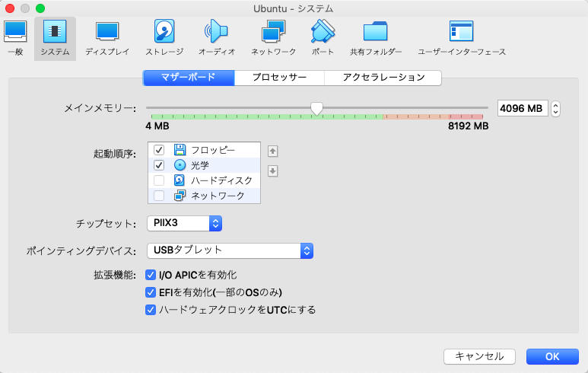
Task: Select the システム (System) toolbar icon
Action: [x=55, y=38]
